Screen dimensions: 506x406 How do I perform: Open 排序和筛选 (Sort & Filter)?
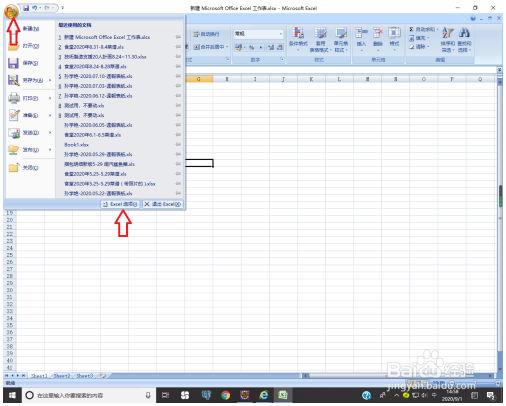(448, 39)
